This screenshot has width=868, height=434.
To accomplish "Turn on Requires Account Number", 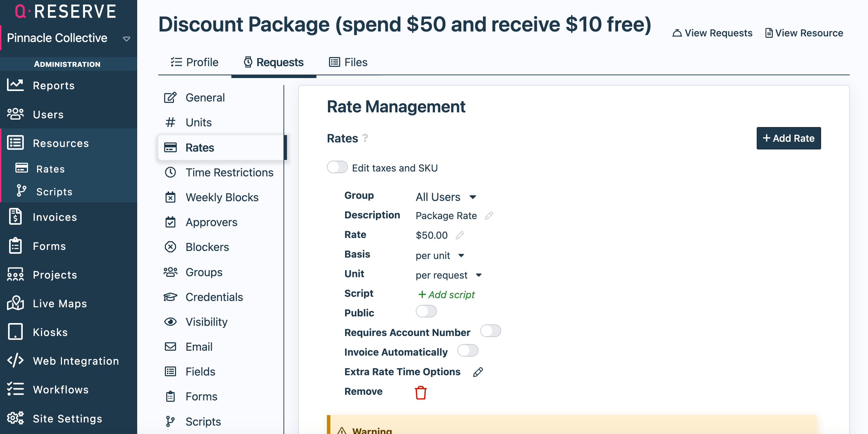I will click(490, 331).
